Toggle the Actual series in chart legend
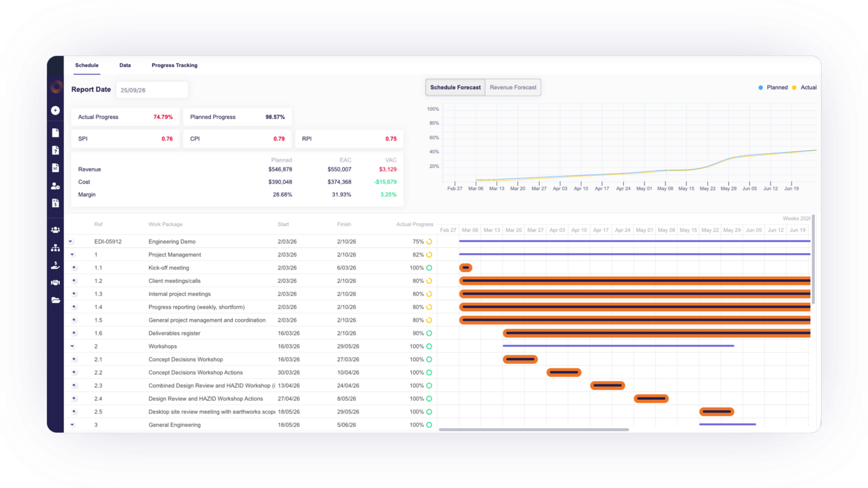The width and height of the screenshot is (868, 488). 805,87
